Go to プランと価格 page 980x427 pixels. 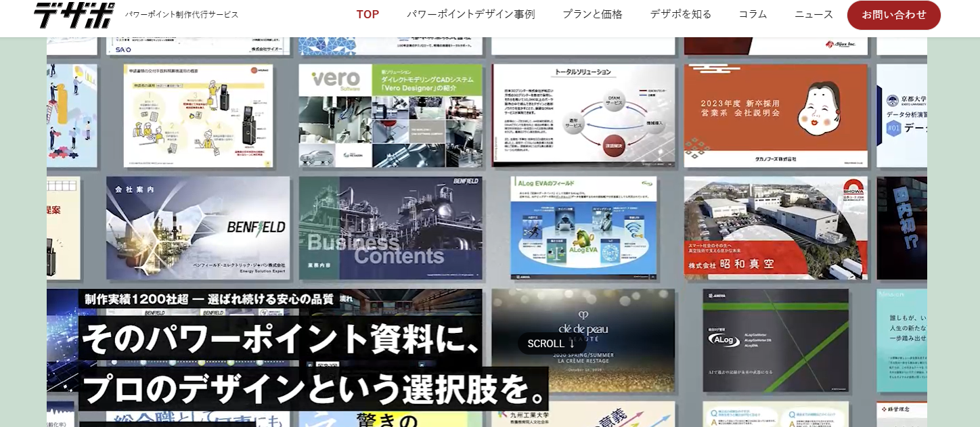pyautogui.click(x=592, y=14)
